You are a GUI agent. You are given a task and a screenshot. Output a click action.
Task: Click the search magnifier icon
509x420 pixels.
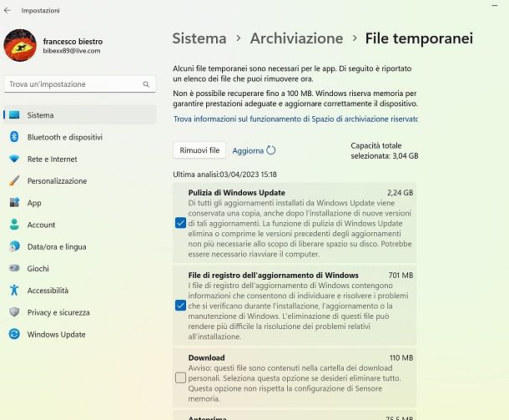pos(146,84)
